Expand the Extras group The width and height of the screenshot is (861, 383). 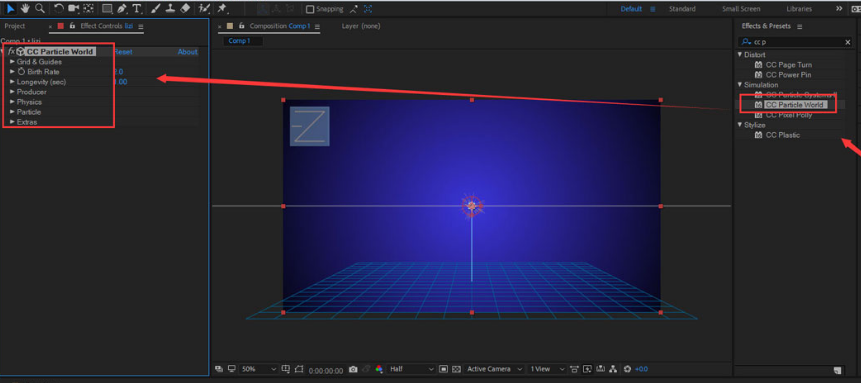12,121
